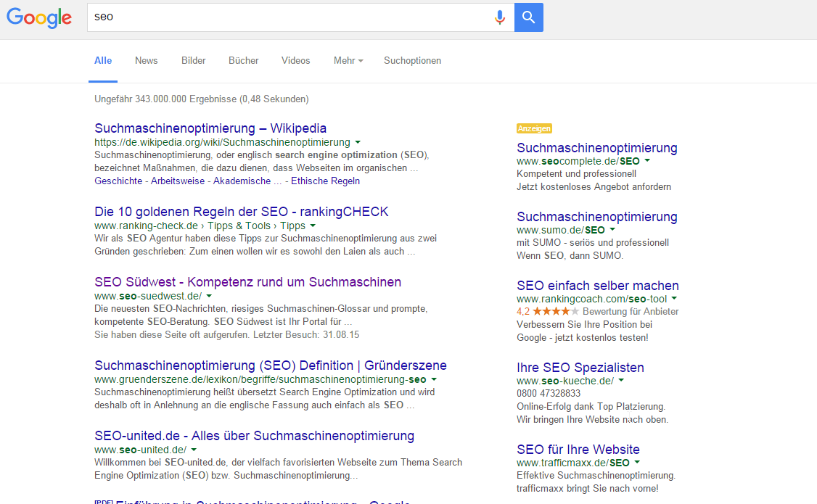817x504 pixels.
Task: Open the Videos tab
Action: tap(295, 60)
